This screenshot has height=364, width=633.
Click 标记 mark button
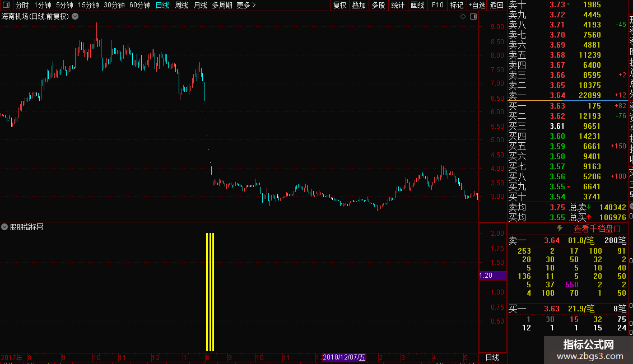pyautogui.click(x=457, y=5)
